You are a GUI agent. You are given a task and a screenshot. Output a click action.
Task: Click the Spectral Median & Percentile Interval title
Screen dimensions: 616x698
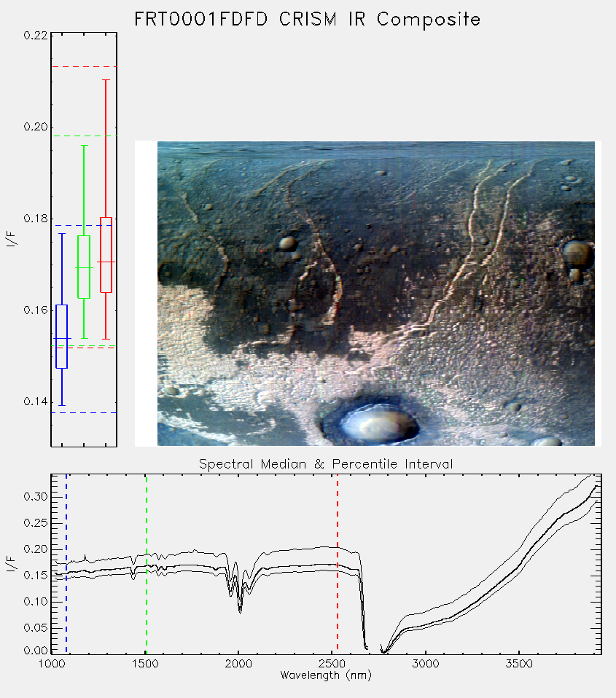[x=326, y=464]
